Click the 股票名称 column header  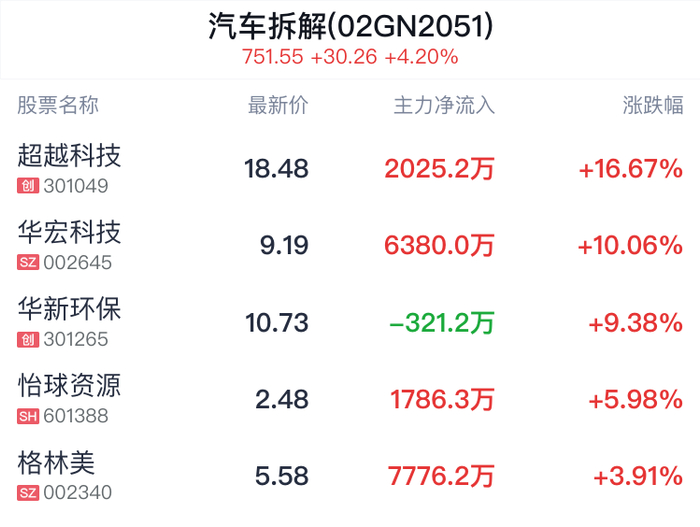point(59,106)
